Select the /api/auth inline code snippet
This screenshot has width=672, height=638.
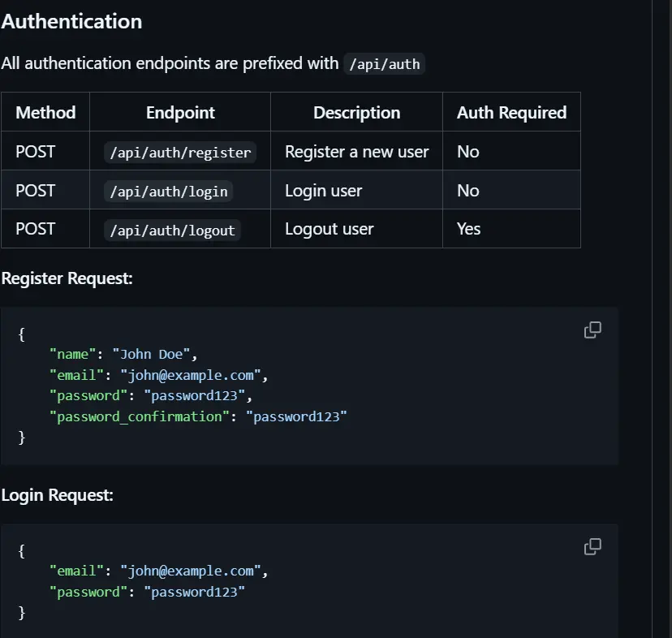(x=385, y=63)
